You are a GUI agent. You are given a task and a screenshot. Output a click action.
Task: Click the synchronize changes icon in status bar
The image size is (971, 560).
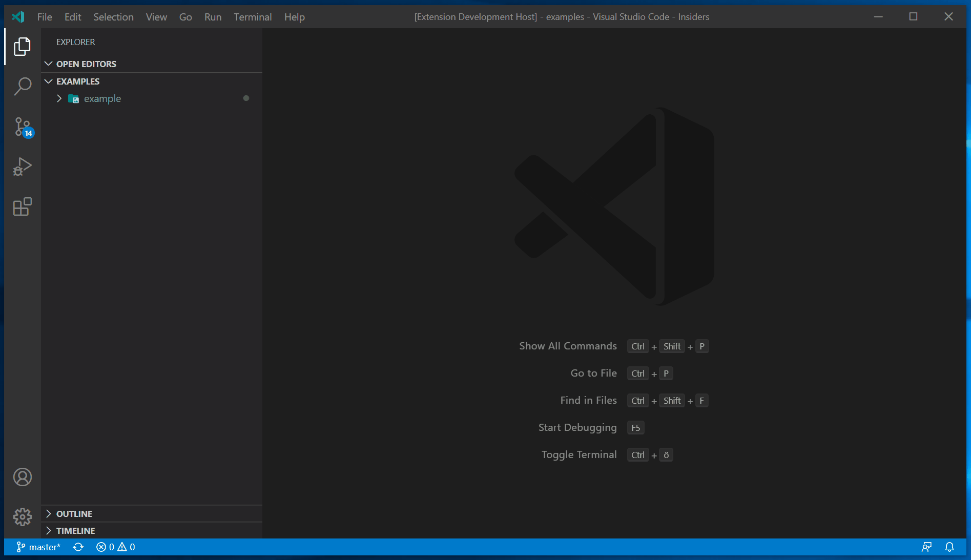click(x=78, y=547)
